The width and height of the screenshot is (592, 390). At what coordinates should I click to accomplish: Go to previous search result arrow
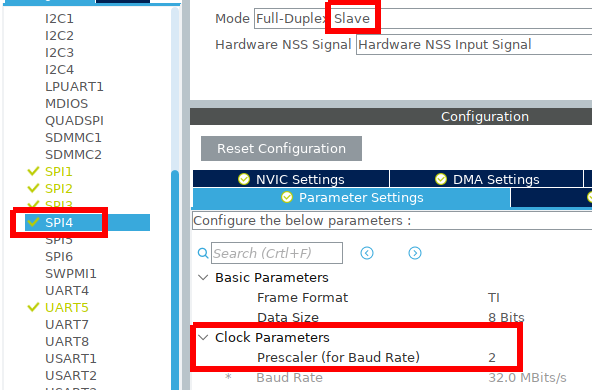click(x=367, y=253)
